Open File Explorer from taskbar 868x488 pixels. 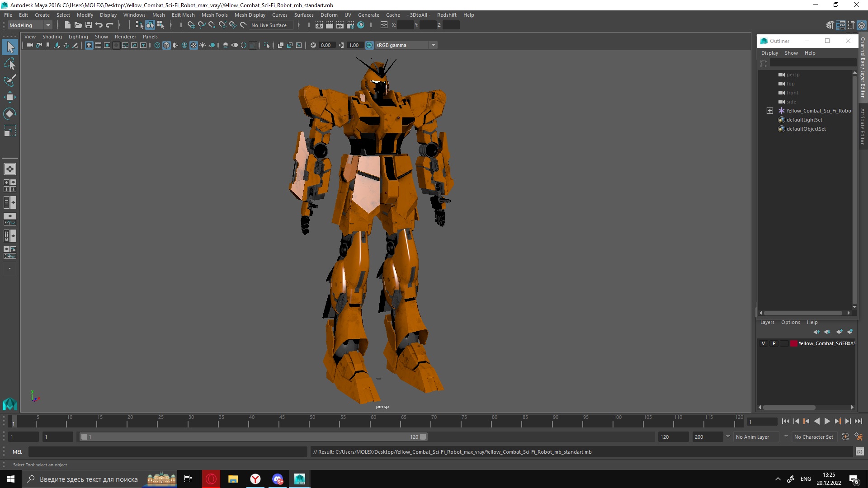coord(233,479)
